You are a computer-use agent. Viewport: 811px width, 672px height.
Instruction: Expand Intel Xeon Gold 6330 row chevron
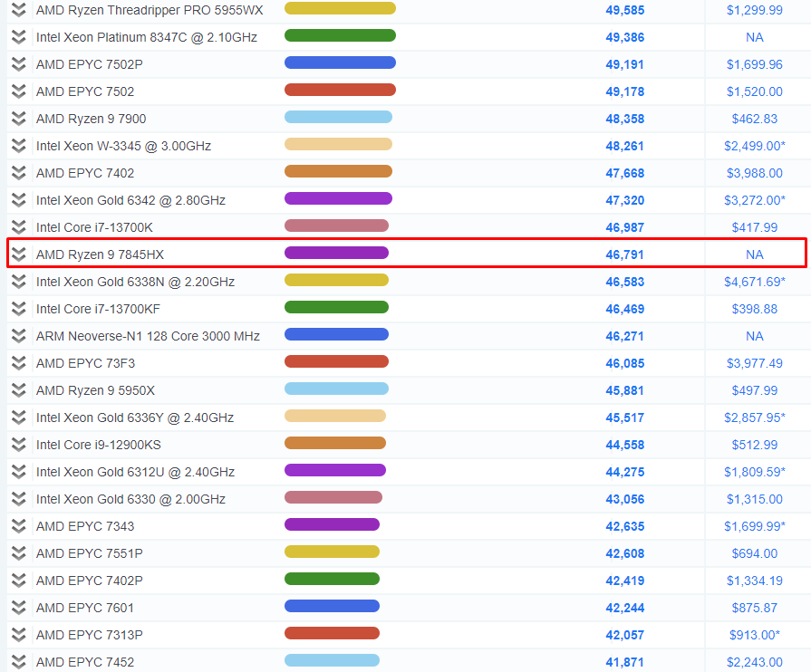point(19,499)
